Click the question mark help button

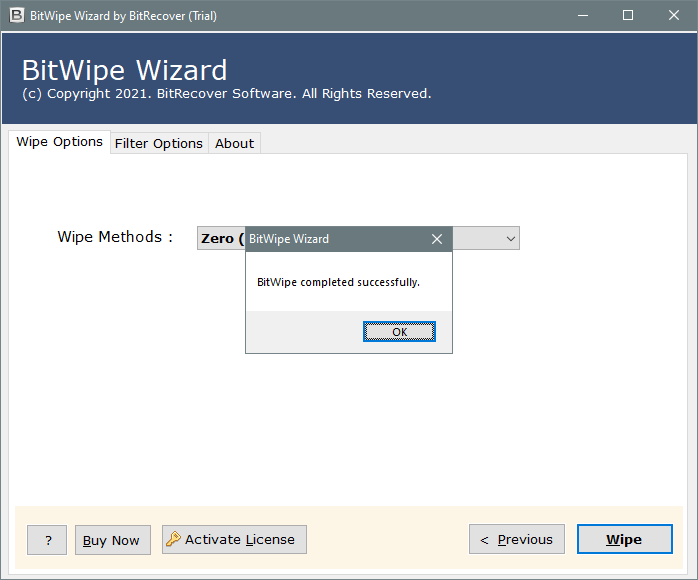(47, 540)
